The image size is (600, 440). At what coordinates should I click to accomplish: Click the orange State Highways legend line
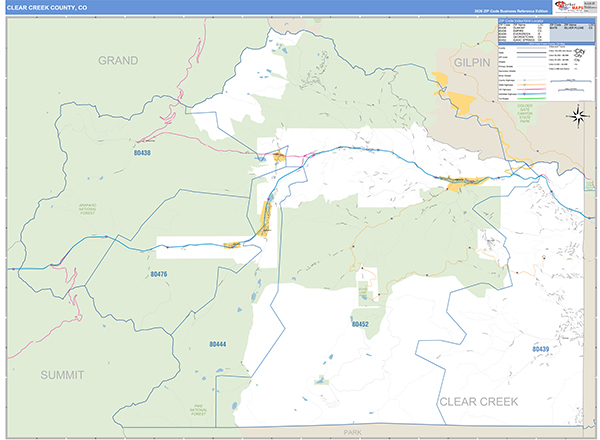coord(532,85)
